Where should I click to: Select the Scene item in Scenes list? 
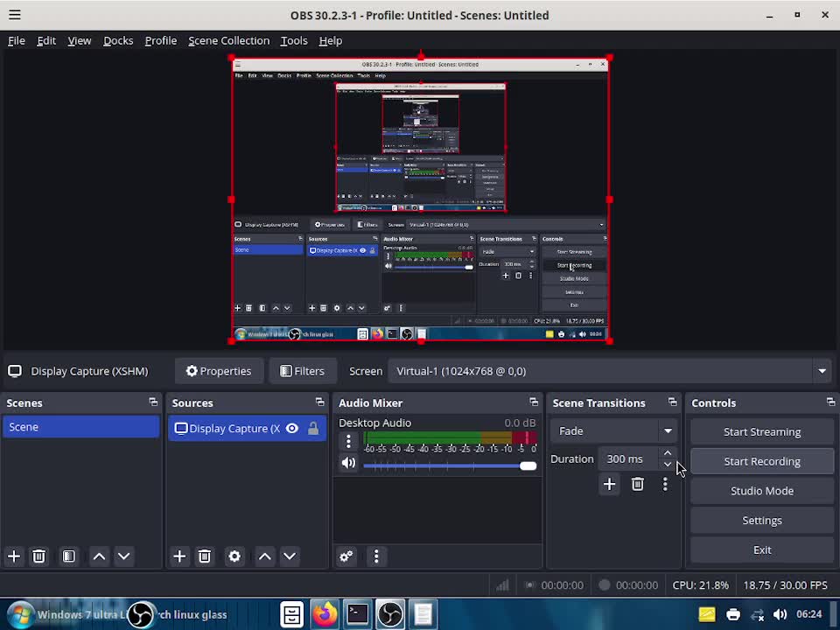click(x=80, y=427)
